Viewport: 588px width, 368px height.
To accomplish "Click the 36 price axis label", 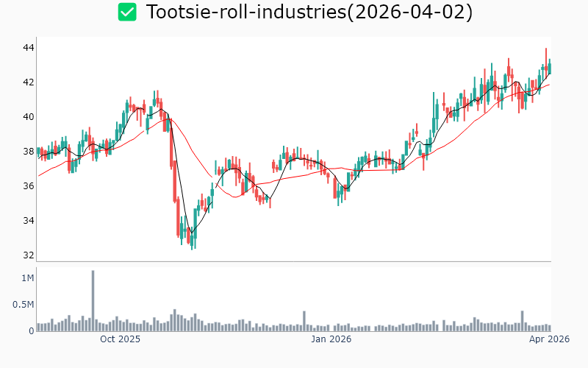I will (28, 186).
